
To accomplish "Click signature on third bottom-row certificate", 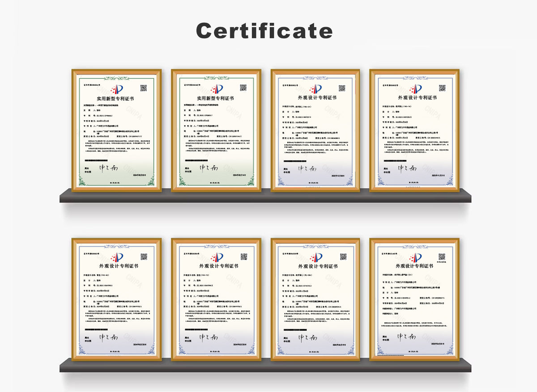I will tap(307, 337).
